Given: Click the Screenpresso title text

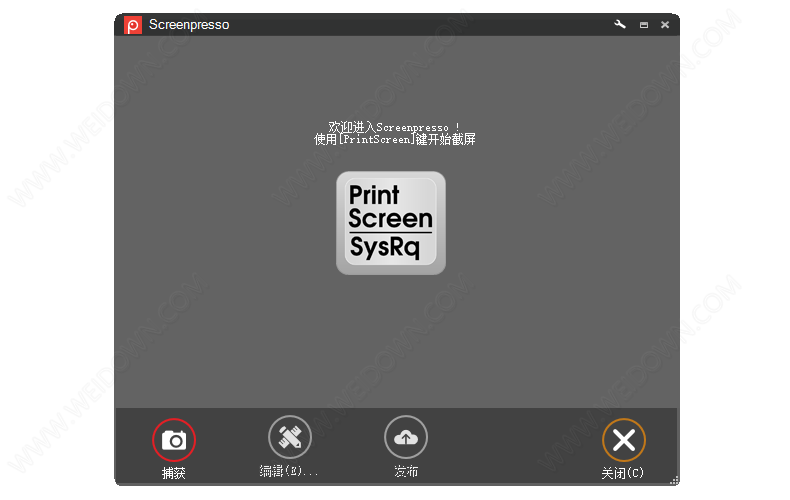Looking at the screenshot, I should point(189,25).
